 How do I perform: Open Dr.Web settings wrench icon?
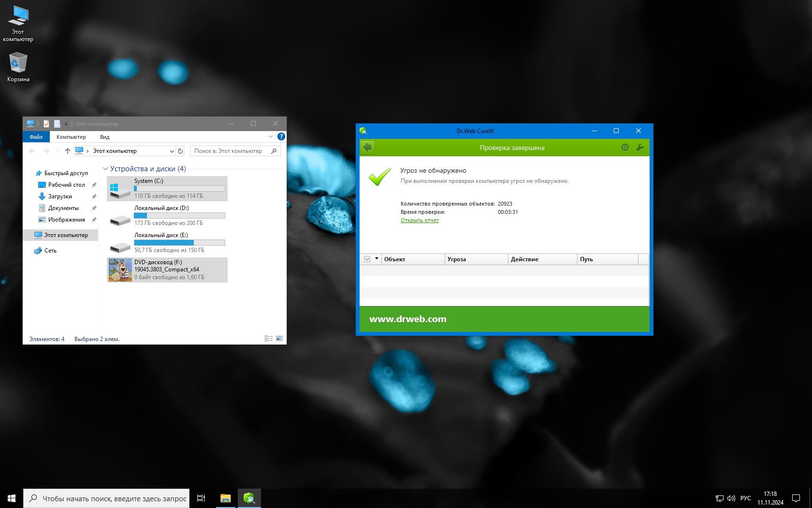coord(640,148)
